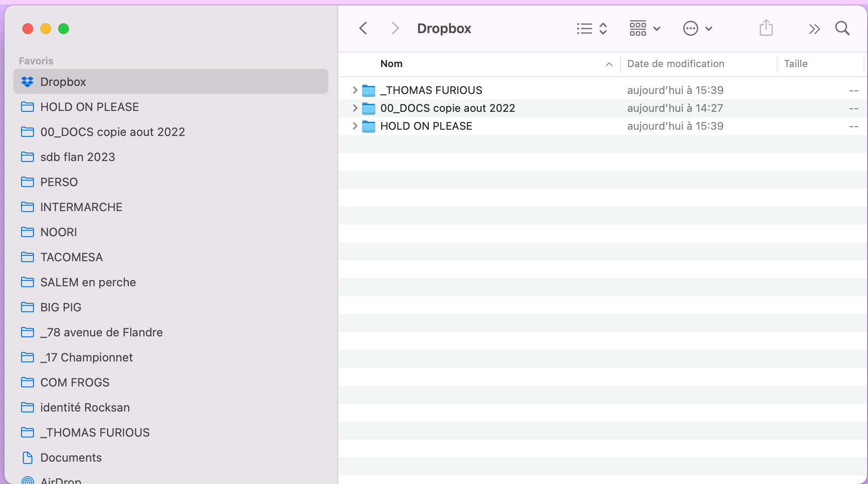Click folder icon beside sdb flan 2023
The image size is (868, 484).
pyautogui.click(x=27, y=157)
